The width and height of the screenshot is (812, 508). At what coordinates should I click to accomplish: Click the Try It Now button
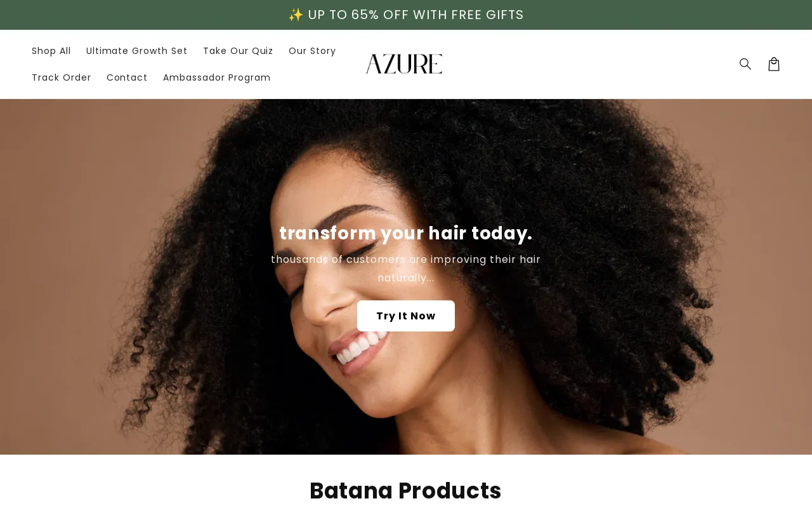coord(406,316)
